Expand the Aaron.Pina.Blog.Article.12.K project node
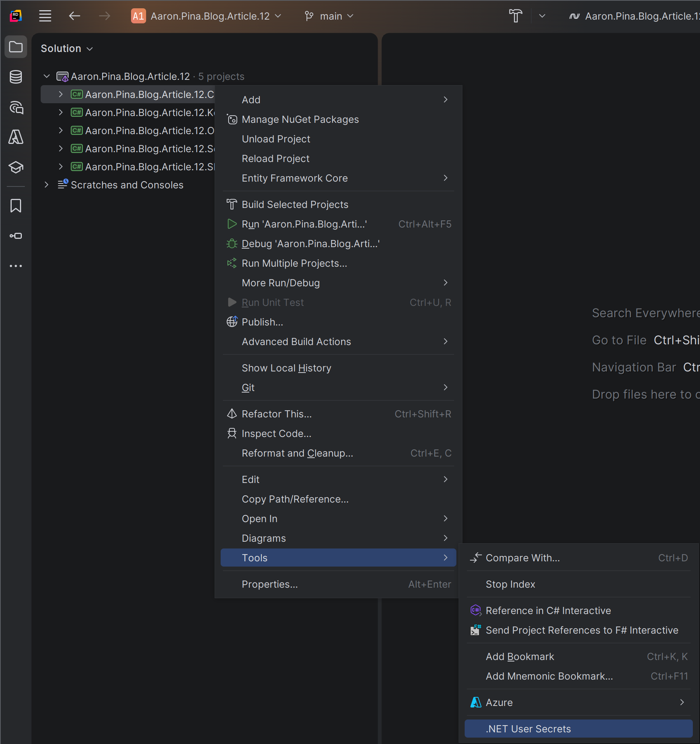Image resolution: width=700 pixels, height=744 pixels. coord(61,113)
